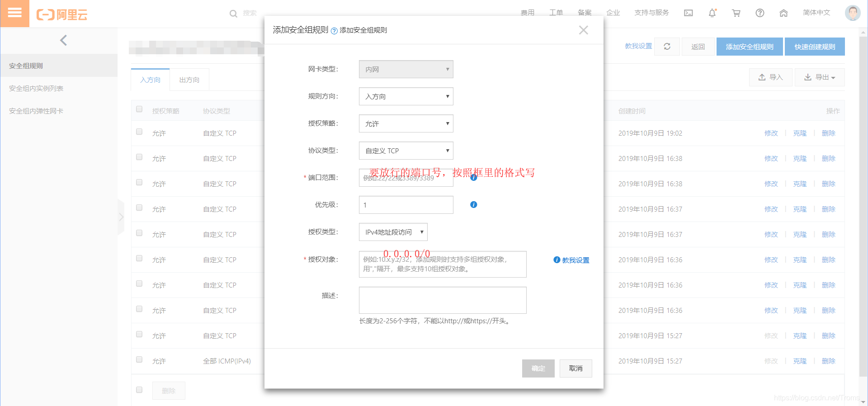Click the 教我设置 link in the dialog
Image resolution: width=868 pixels, height=406 pixels.
click(576, 260)
